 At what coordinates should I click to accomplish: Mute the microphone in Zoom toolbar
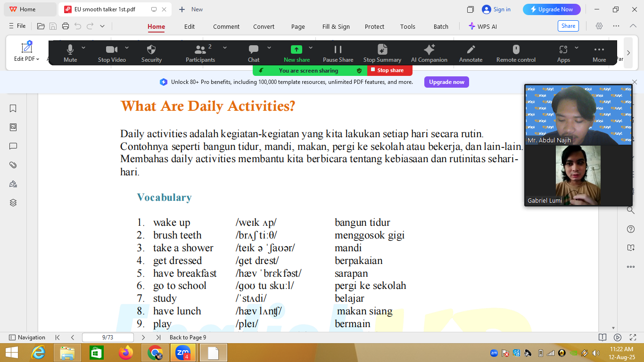coord(70,53)
